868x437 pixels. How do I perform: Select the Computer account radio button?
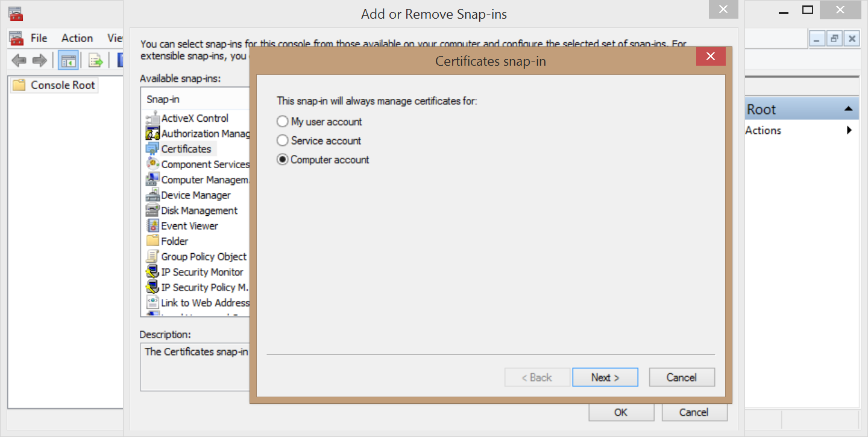coord(282,160)
